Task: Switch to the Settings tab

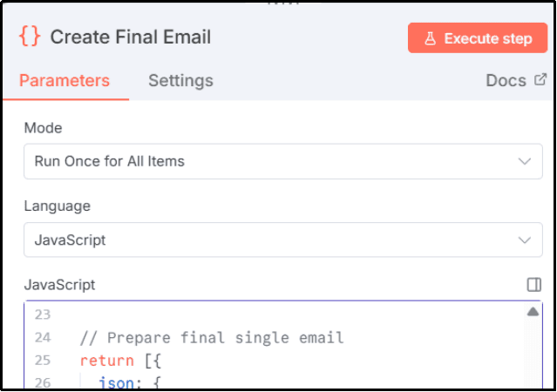Action: point(180,81)
